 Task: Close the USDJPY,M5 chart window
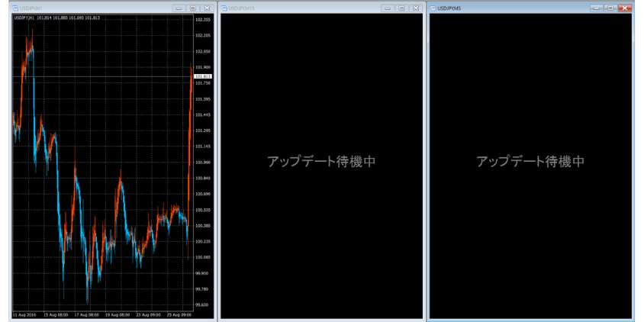coord(625,8)
